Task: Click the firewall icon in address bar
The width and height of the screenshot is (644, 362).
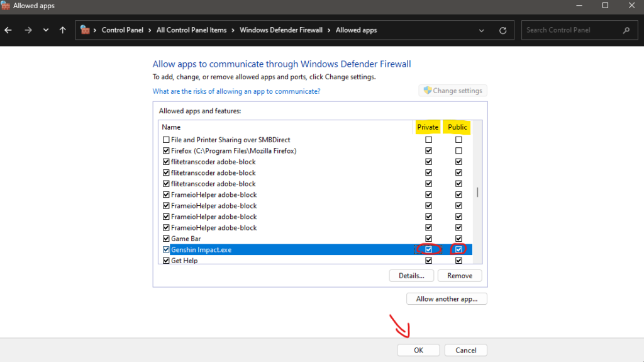Action: point(85,30)
